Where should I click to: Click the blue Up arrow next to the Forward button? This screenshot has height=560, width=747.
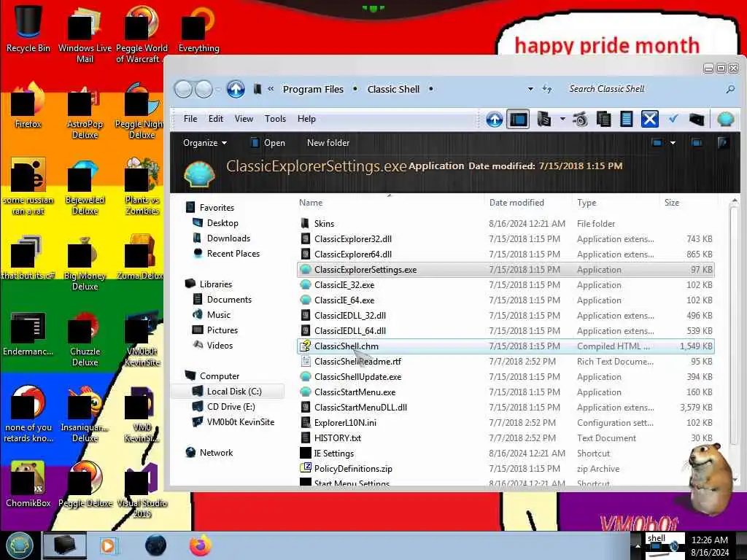pyautogui.click(x=236, y=89)
